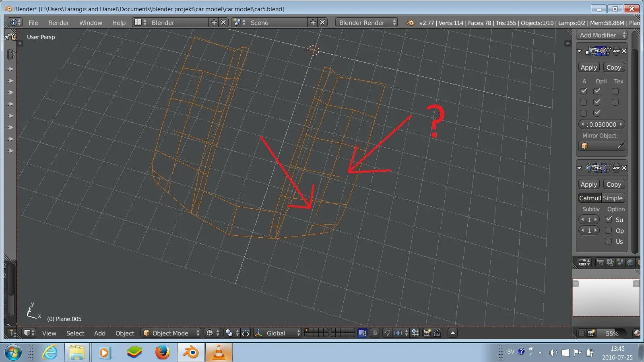This screenshot has height=362, width=644.
Task: Click the OpenGL render image icon
Action: (427, 333)
